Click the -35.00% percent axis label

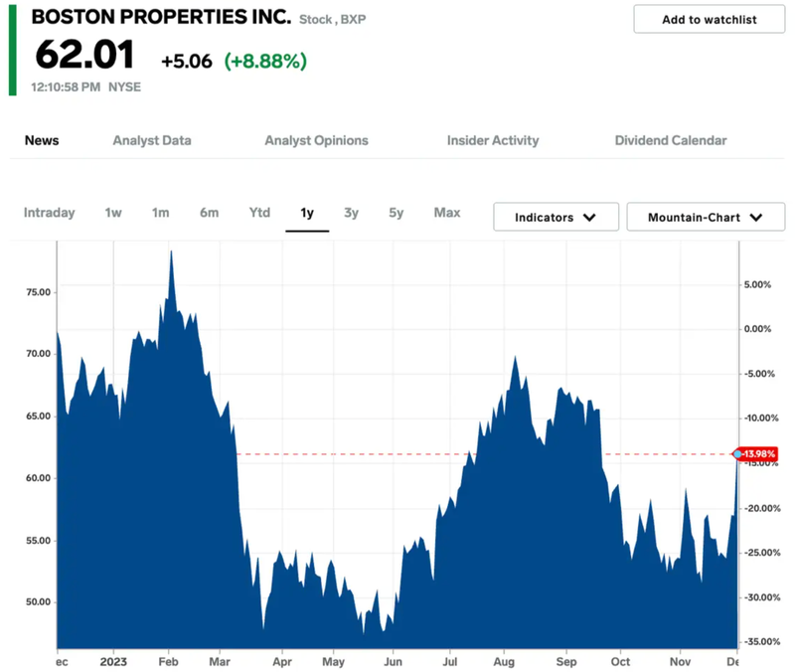762,641
